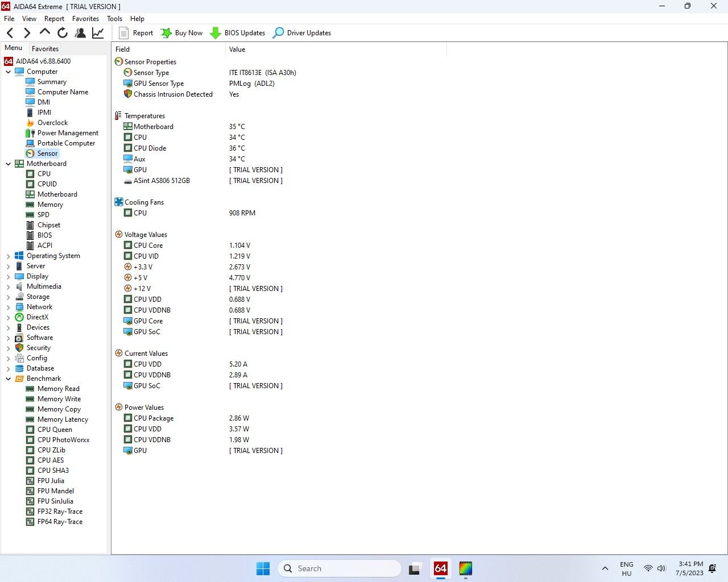Expand the Storage tree node
Viewport: 728px width, 582px height.
pos(8,297)
